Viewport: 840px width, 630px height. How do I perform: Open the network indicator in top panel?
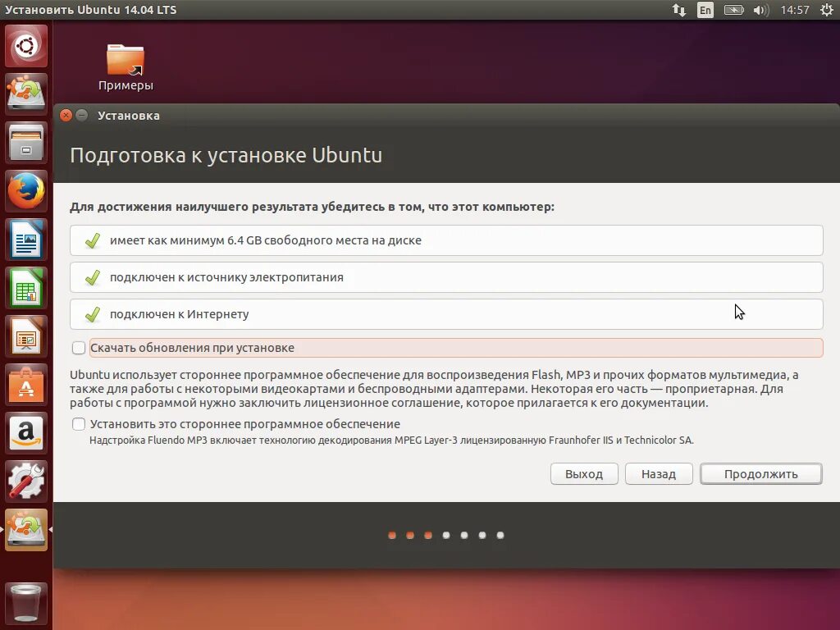(x=678, y=10)
